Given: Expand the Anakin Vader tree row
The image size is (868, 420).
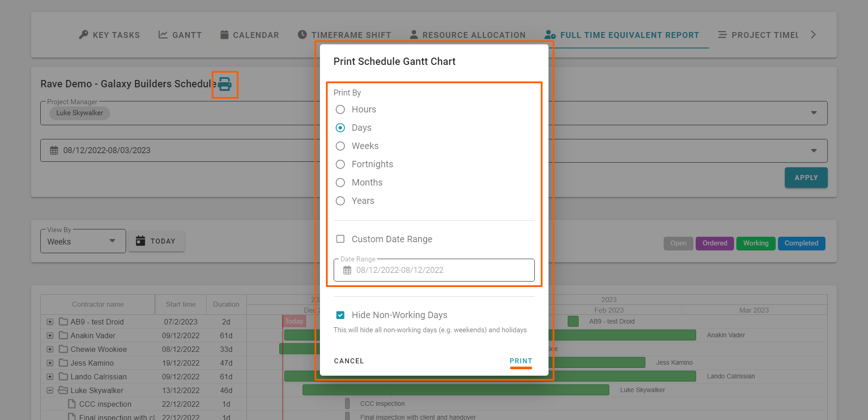Looking at the screenshot, I should 50,335.
